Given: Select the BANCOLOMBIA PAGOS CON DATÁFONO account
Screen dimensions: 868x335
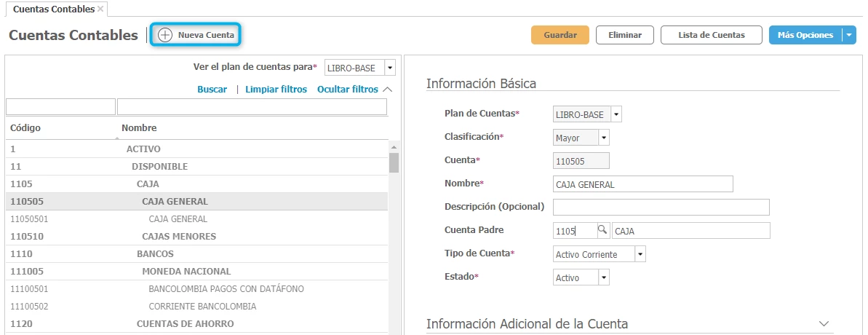Looking at the screenshot, I should pos(226,289).
